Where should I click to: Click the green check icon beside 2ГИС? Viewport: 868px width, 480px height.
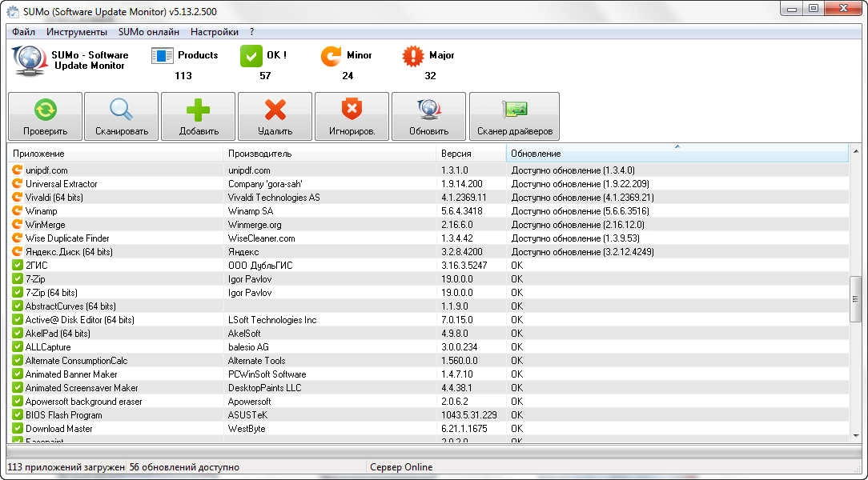[17, 265]
